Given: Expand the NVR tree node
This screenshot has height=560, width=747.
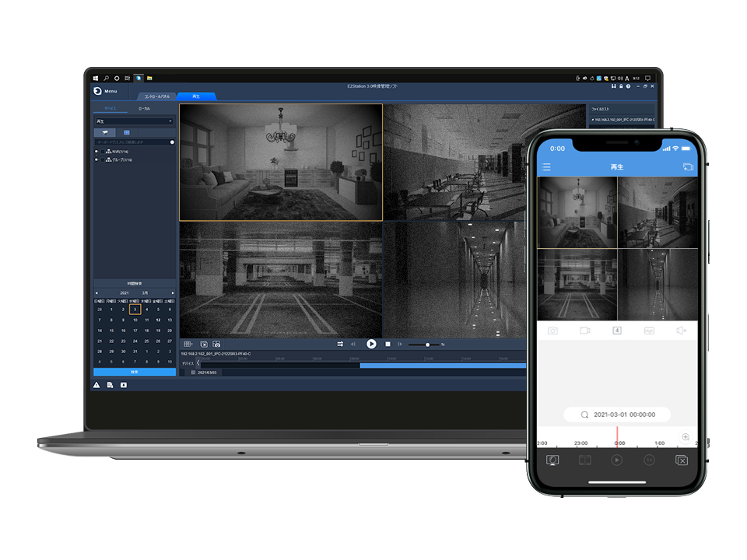Looking at the screenshot, I should tap(96, 152).
